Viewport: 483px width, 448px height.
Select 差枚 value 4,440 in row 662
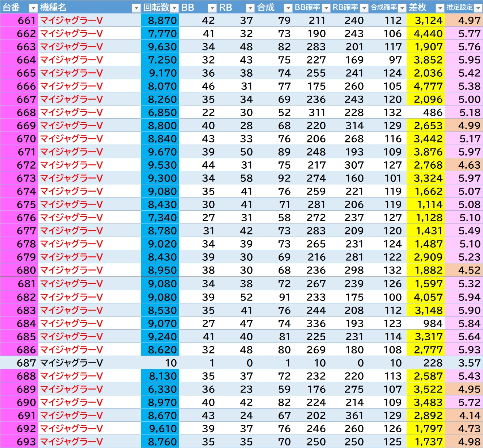point(426,34)
